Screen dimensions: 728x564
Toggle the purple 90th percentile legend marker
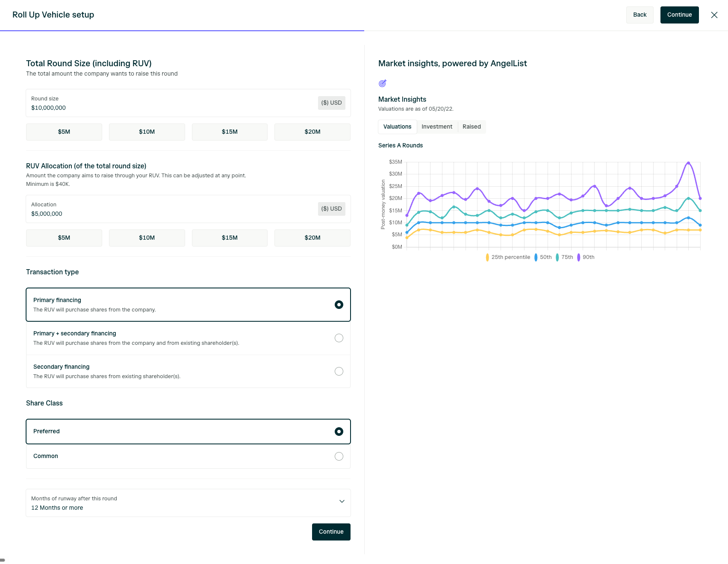coord(579,257)
